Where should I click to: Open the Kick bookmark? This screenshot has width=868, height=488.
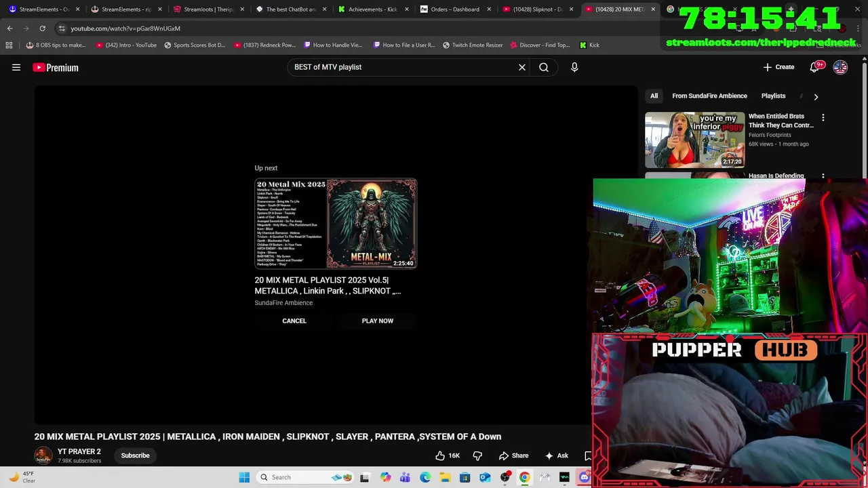point(589,45)
